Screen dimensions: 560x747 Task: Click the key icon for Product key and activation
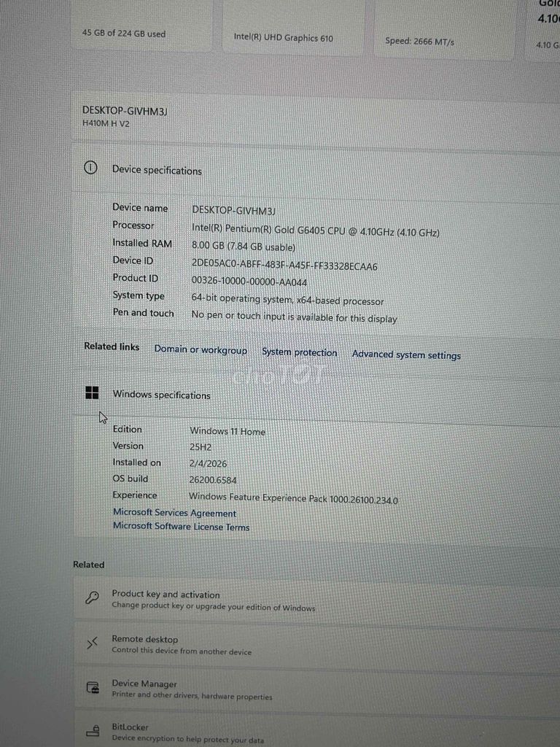point(92,597)
